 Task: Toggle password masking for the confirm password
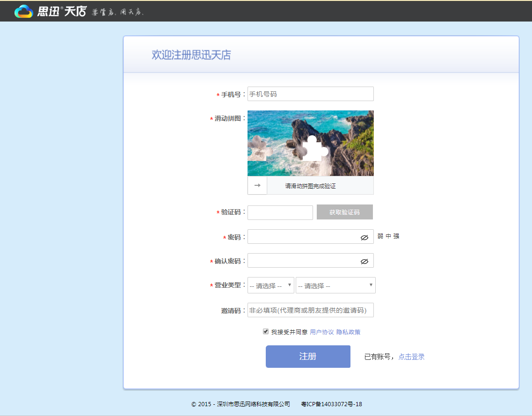click(x=364, y=261)
